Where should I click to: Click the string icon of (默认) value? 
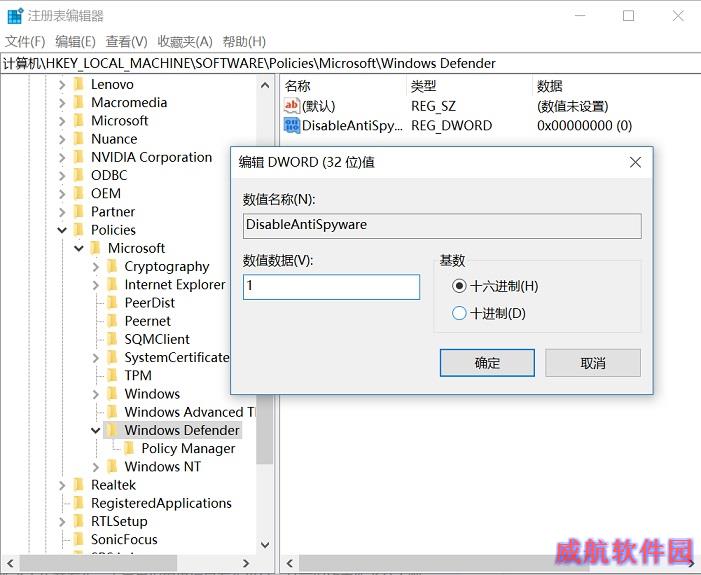(291, 106)
